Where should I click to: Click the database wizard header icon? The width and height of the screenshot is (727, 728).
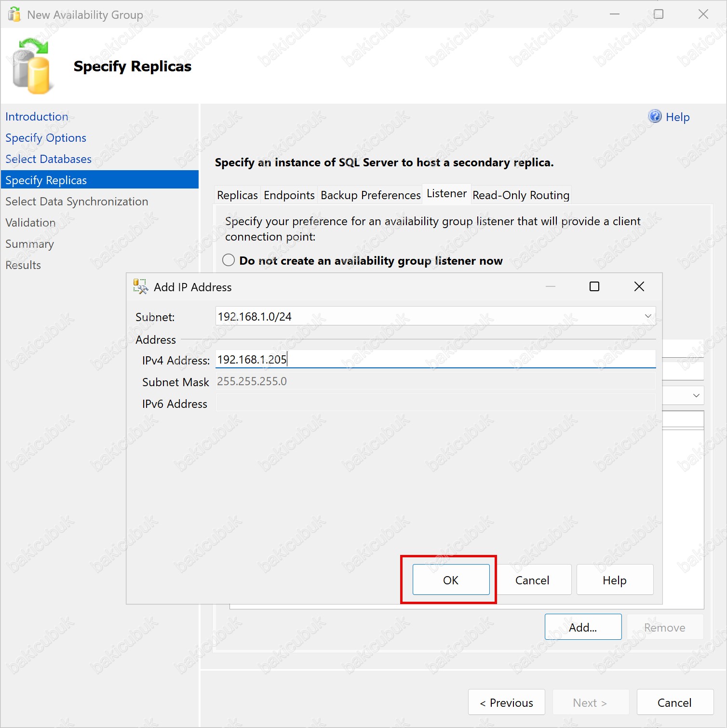pyautogui.click(x=31, y=66)
